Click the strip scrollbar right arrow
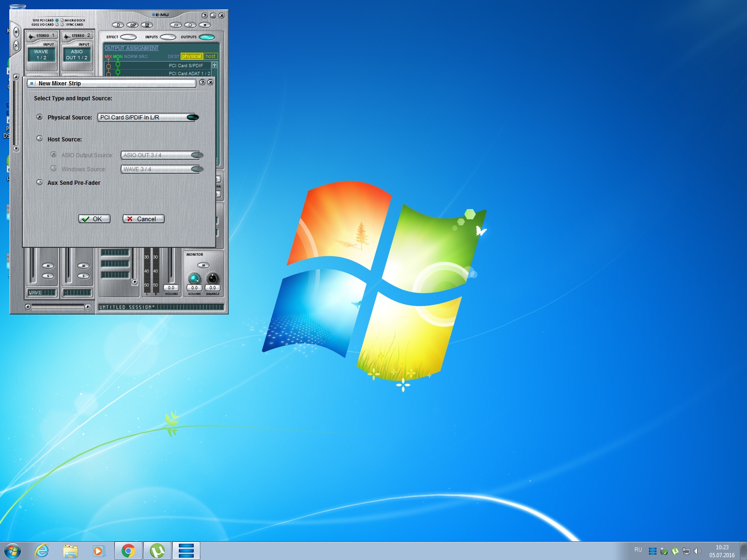Screen dimensions: 747x560 click(88, 307)
